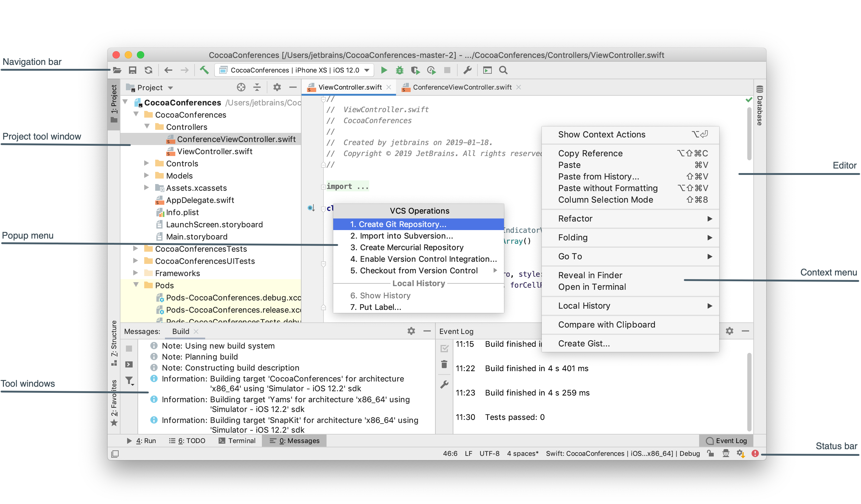Image resolution: width=861 pixels, height=504 pixels.
Task: Click the Open folder toolbar icon
Action: point(117,70)
